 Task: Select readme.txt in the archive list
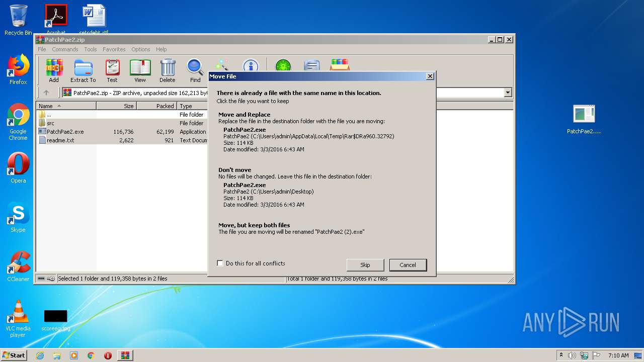122,140
